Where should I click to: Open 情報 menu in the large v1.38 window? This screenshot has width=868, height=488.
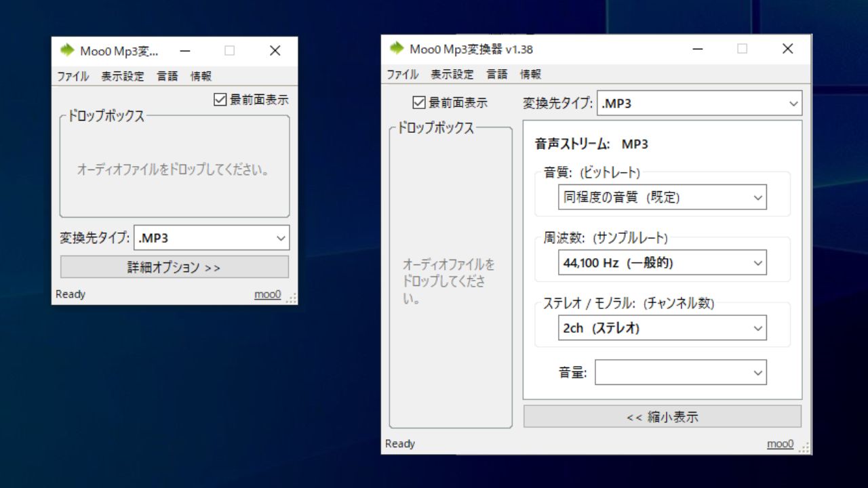click(531, 75)
